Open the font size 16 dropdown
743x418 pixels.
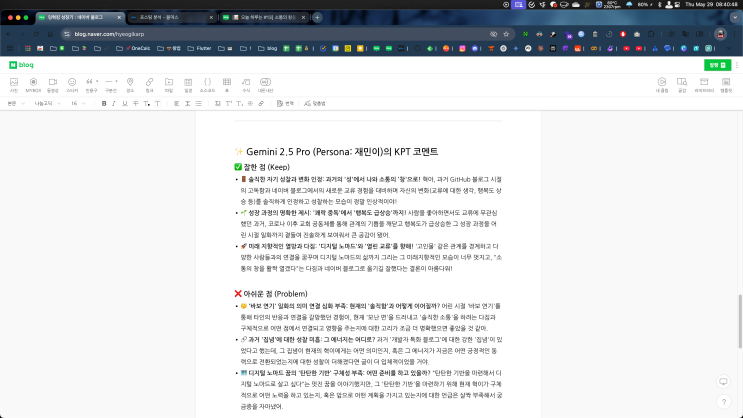click(78, 103)
